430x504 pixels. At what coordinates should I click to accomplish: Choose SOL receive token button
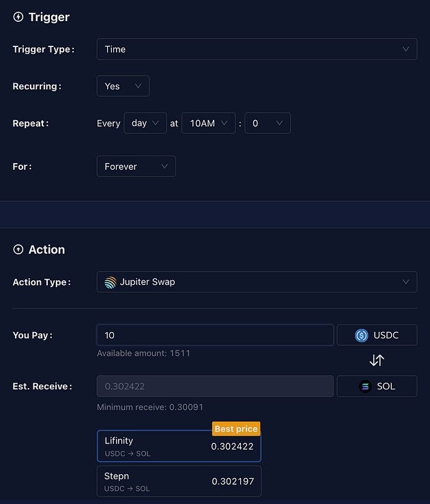pos(377,386)
